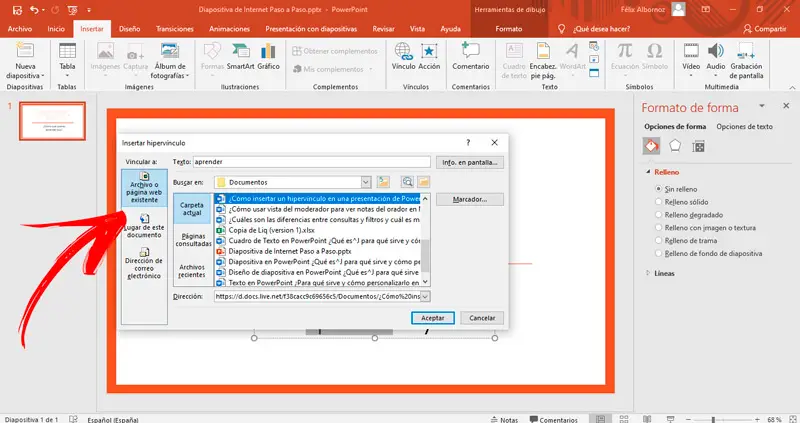800x423 pixels.
Task: Go up one folder in Insertar hipervínculo
Action: pos(383,182)
